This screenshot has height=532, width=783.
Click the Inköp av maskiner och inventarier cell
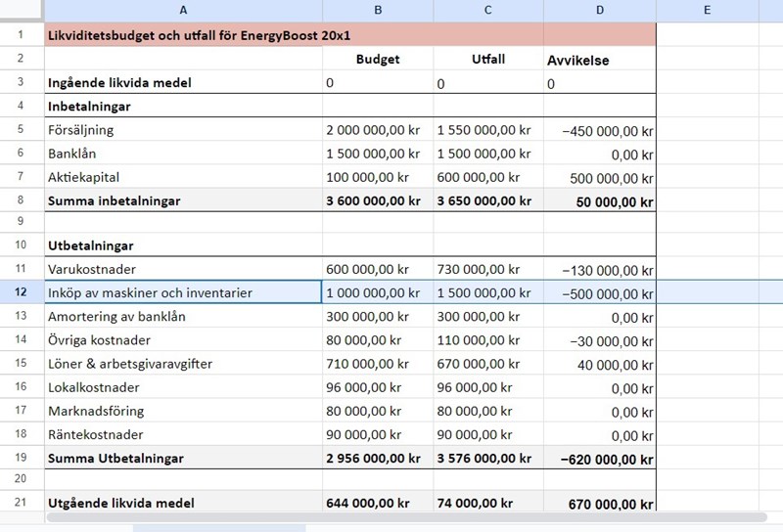click(x=183, y=292)
